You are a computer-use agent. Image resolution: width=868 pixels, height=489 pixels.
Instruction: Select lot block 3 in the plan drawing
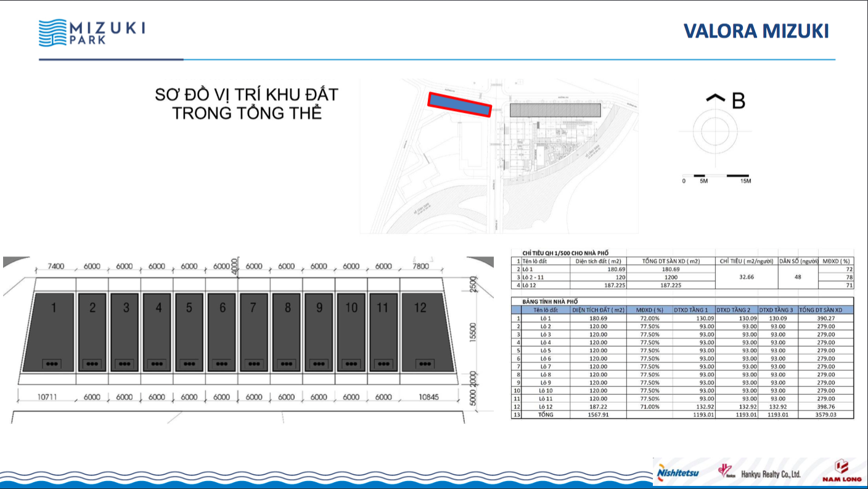(x=125, y=332)
